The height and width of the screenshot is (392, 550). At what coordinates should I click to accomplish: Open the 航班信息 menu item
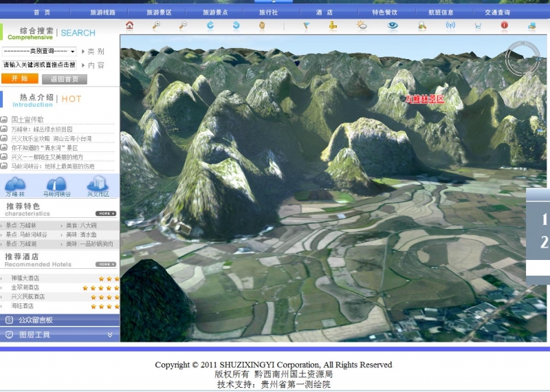pos(441,12)
